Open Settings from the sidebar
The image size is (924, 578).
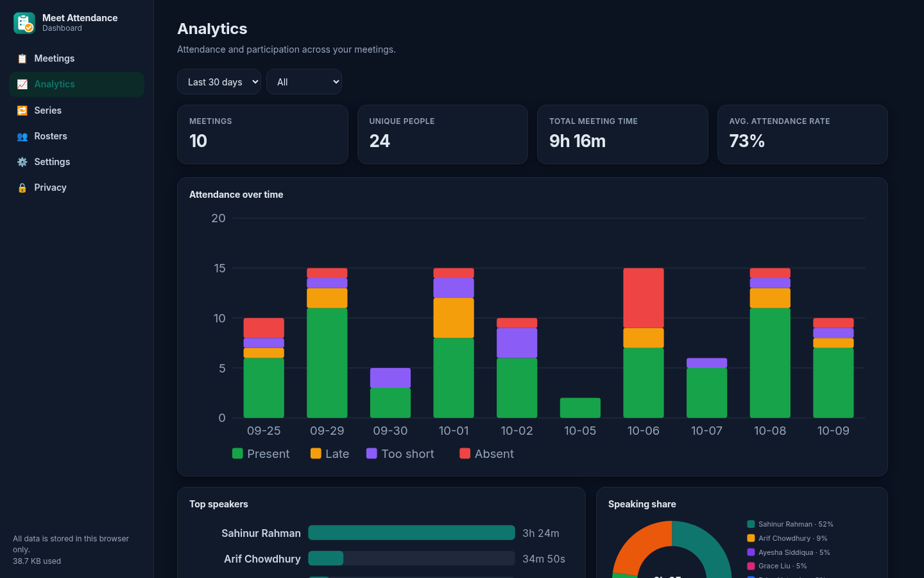coord(76,162)
